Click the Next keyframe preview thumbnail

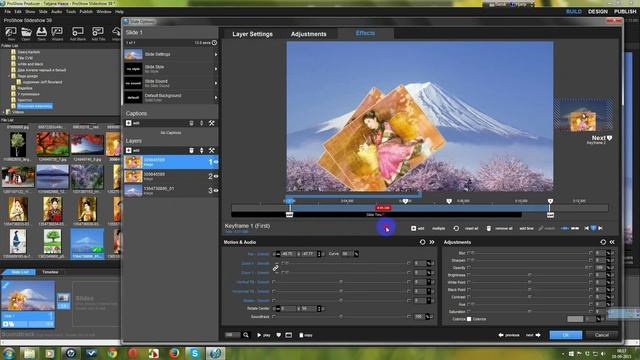[x=583, y=115]
